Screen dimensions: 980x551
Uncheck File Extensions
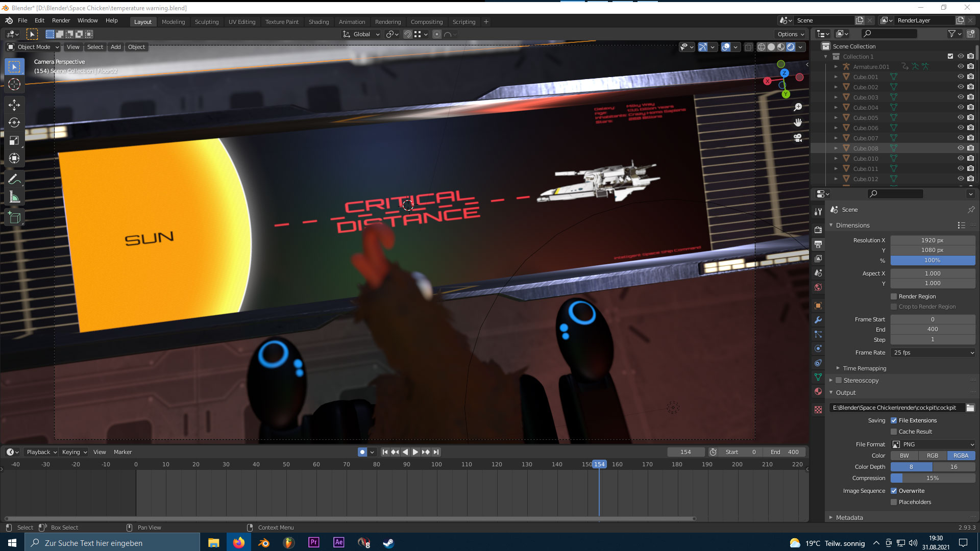pos(894,420)
